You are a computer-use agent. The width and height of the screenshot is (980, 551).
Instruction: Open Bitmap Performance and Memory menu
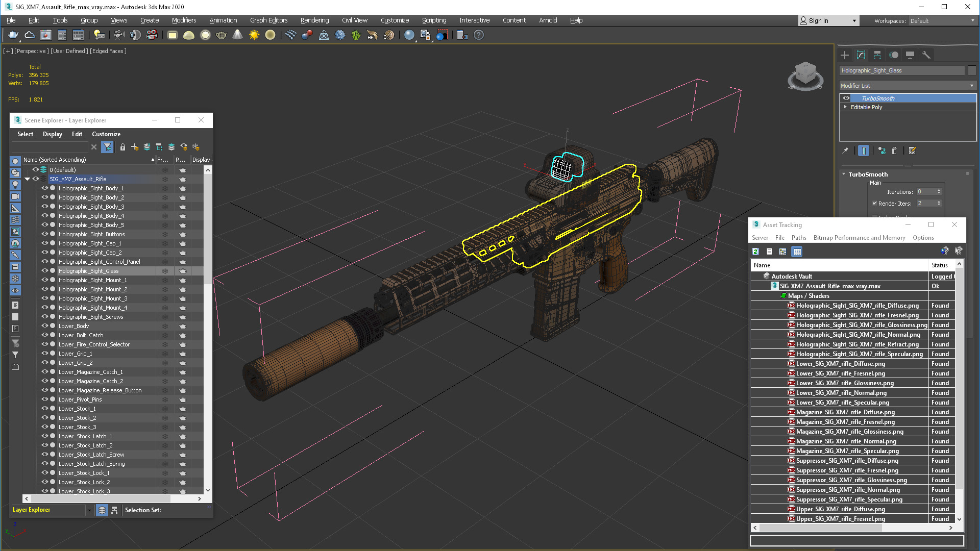point(859,238)
